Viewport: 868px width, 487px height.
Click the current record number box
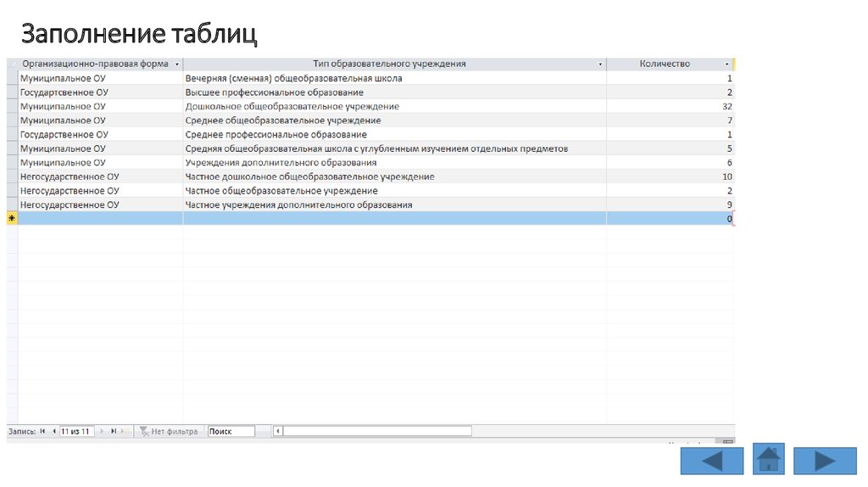point(76,431)
